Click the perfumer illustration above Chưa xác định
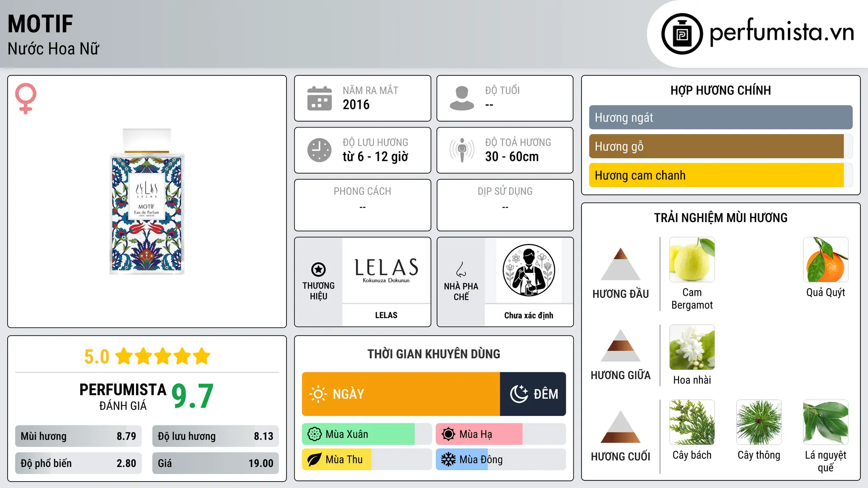 (529, 270)
